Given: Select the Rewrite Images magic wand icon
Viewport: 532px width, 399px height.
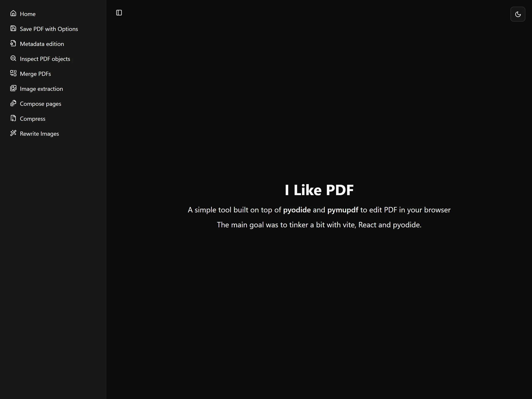Looking at the screenshot, I should 13,133.
